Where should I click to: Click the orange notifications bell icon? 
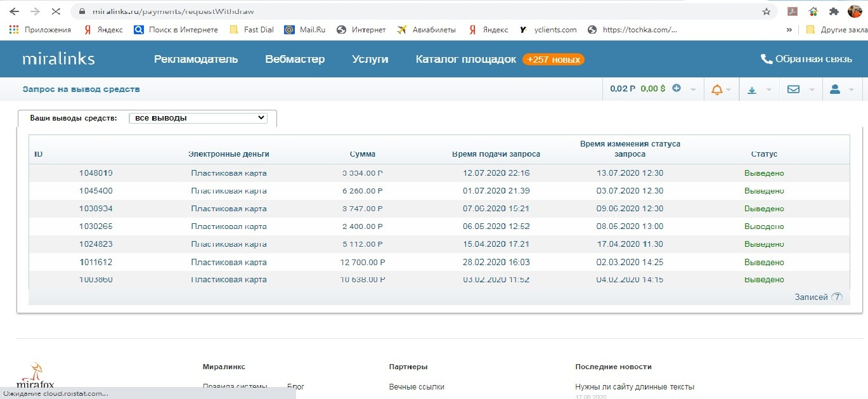click(717, 89)
